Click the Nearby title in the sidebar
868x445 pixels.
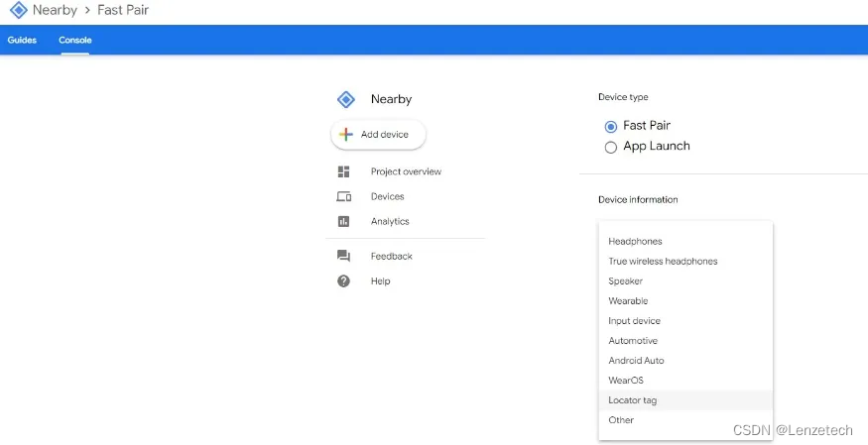392,99
